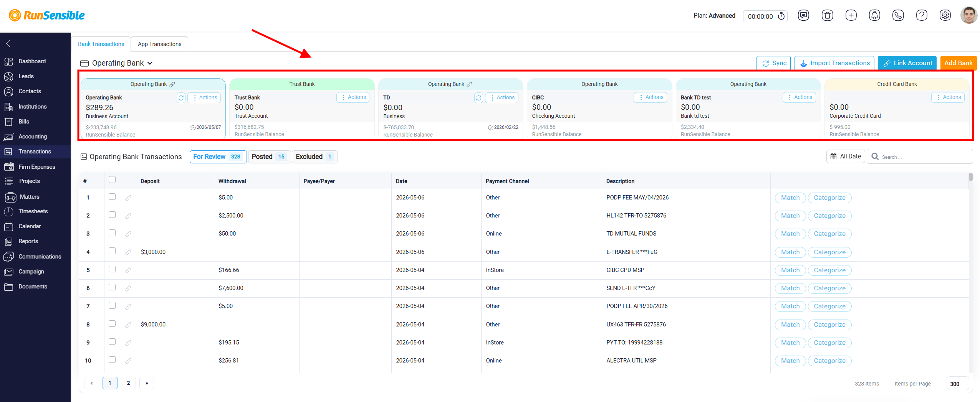Open user profile avatar

968,15
